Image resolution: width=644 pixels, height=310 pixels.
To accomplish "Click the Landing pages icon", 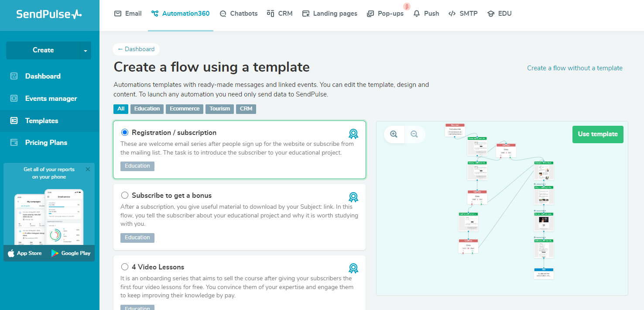I will [x=306, y=14].
